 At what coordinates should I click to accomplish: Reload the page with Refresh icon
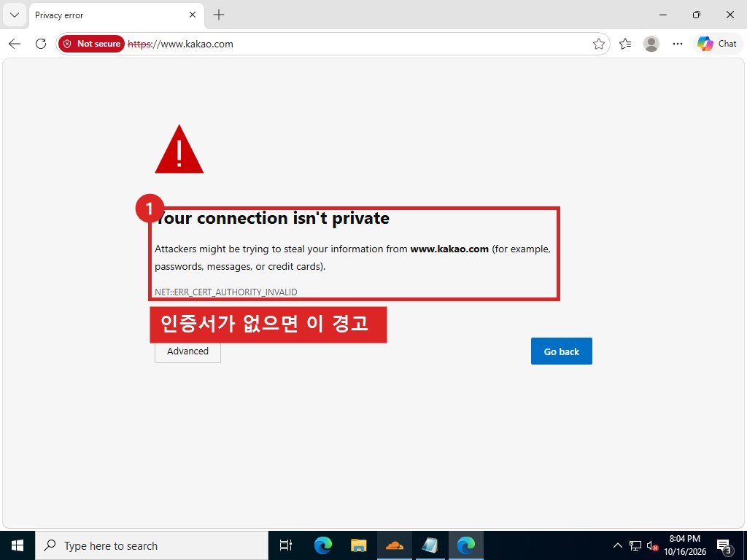[41, 44]
